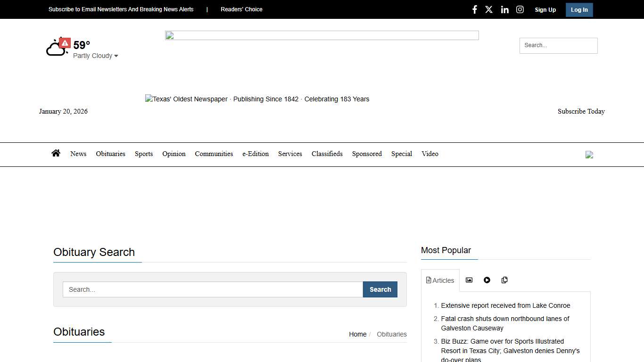Click the obituary search input field

[x=213, y=289]
